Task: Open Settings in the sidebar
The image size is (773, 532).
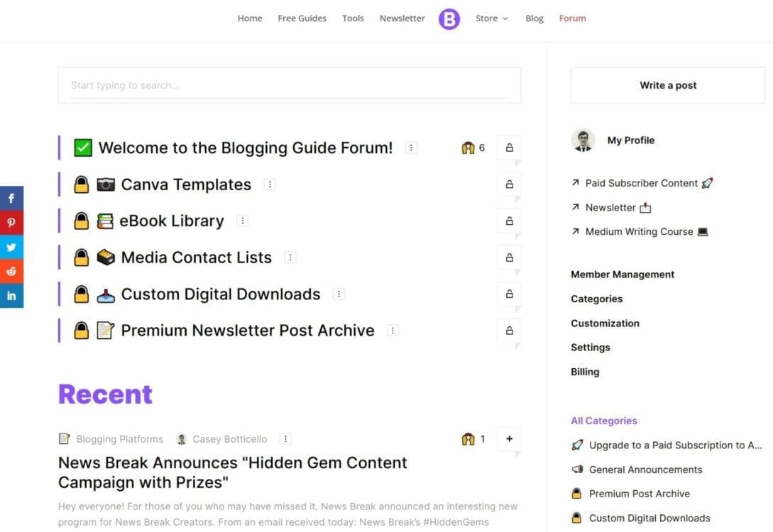Action: [x=590, y=348]
